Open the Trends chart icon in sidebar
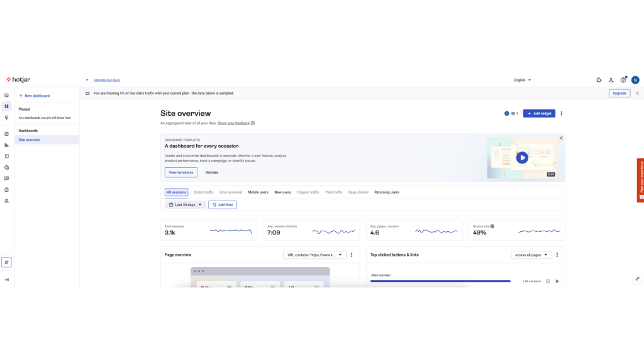This screenshot has height=362, width=644. coord(6,134)
